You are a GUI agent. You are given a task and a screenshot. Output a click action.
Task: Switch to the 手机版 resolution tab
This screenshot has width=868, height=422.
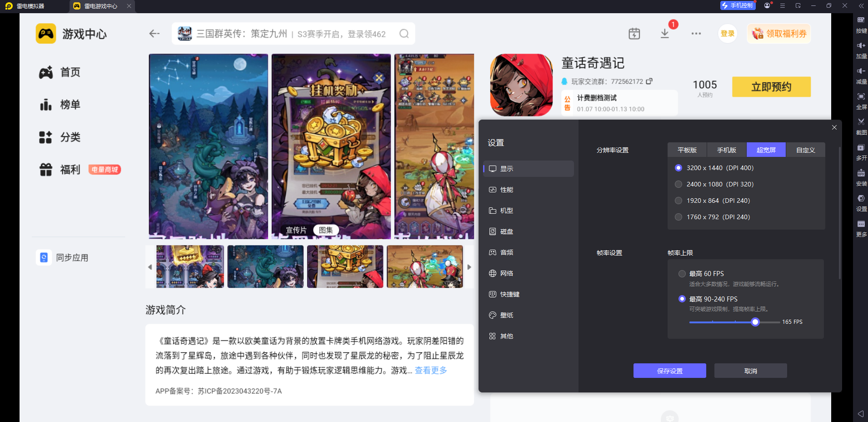pos(727,150)
